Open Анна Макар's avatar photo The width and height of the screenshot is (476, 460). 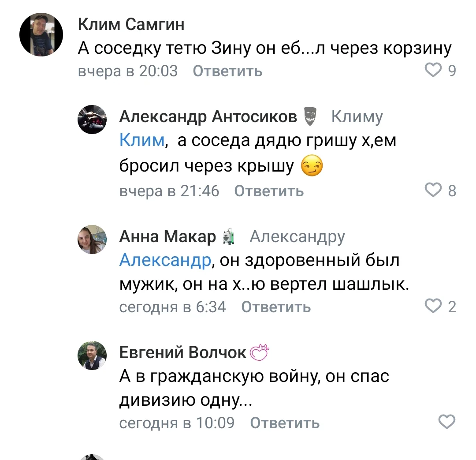[x=92, y=239]
